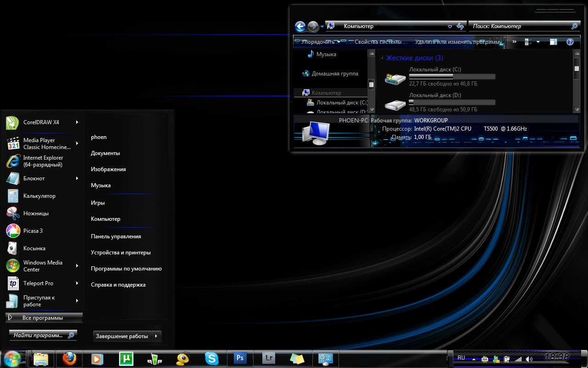The width and height of the screenshot is (588, 368).
Task: Click the Локальный диск (D:) usage bar
Action: (x=452, y=103)
